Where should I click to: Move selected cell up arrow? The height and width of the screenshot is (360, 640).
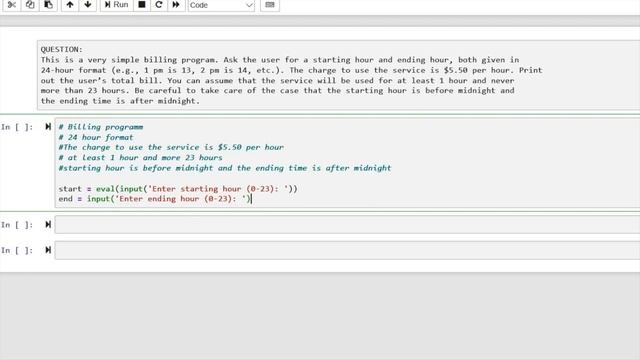click(x=70, y=5)
